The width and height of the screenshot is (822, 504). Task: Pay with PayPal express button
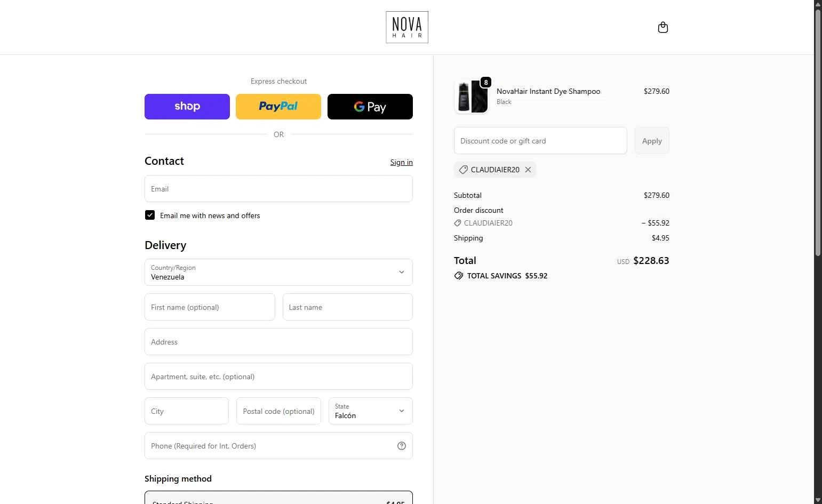tap(278, 107)
